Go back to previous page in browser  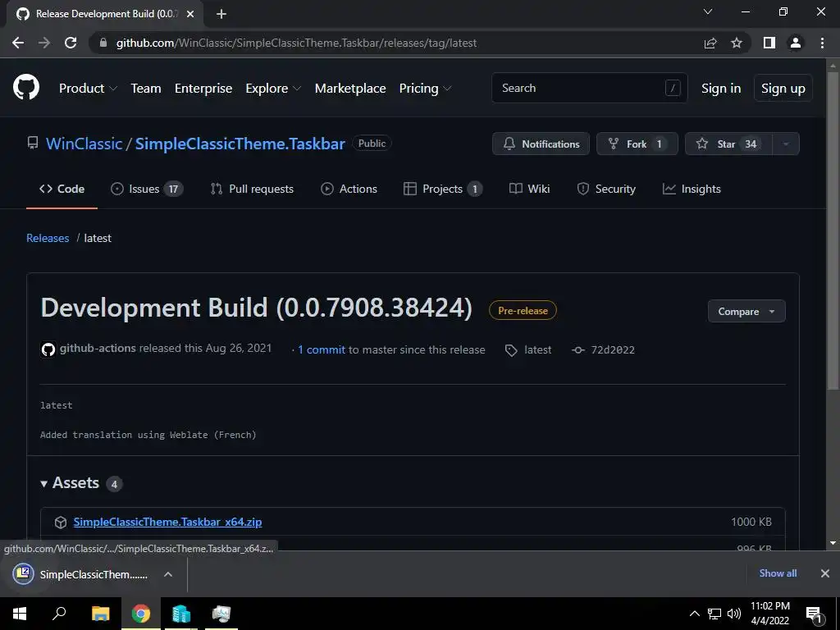(18, 43)
